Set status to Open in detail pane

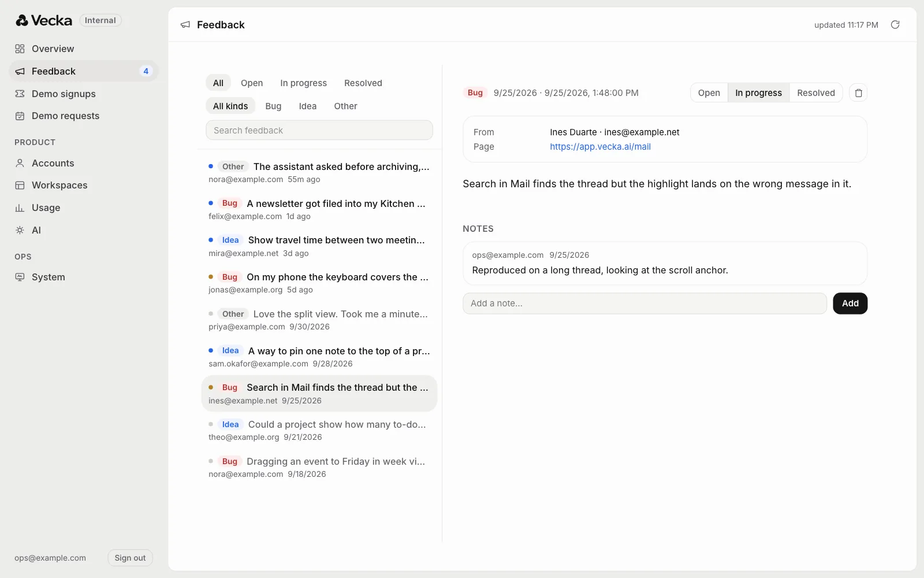[x=709, y=92]
